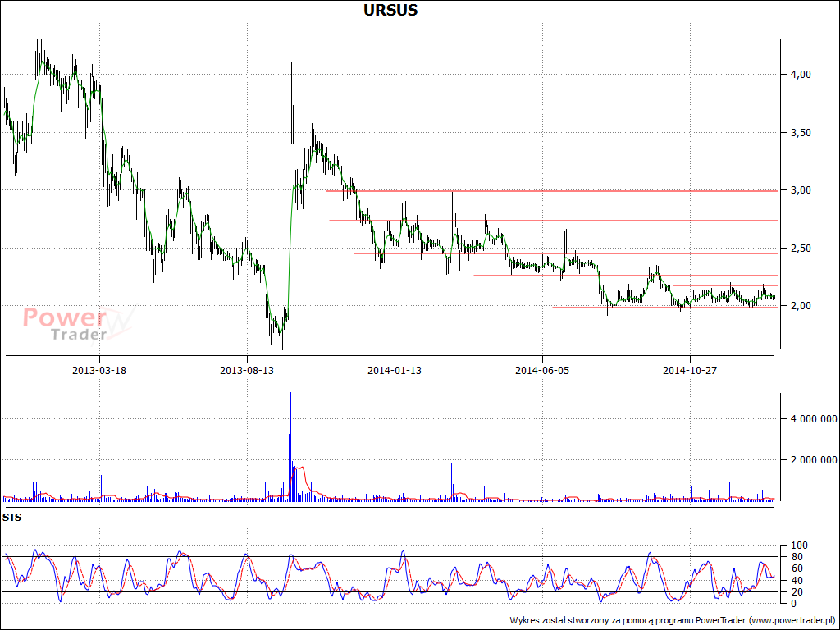This screenshot has height=630, width=840.
Task: Click the URSUS chart title
Action: (390, 10)
